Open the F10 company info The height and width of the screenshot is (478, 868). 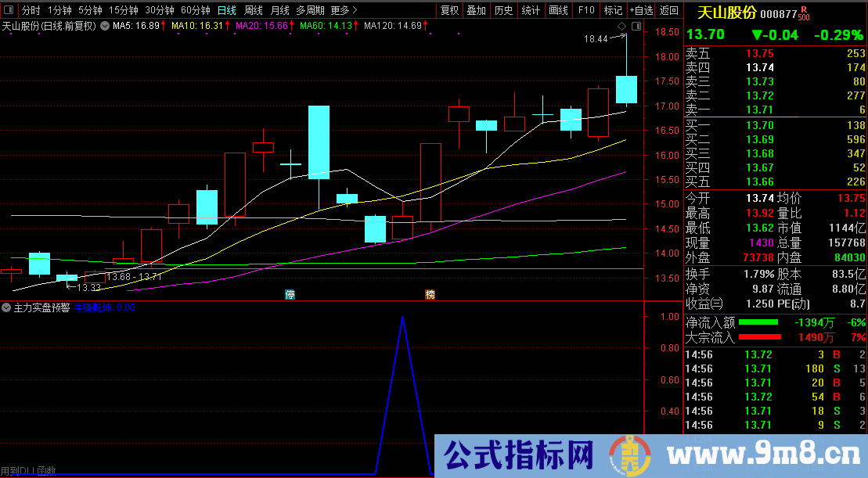[585, 11]
